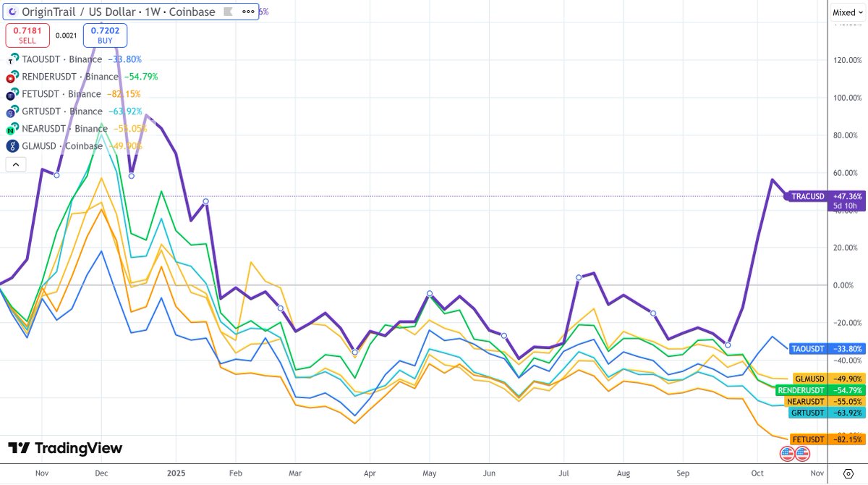
Task: Click the -54.79% value in the legend
Action: click(x=140, y=77)
